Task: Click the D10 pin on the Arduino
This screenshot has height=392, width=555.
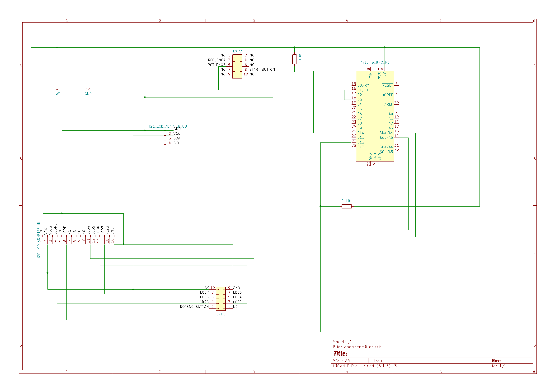Action: 360,133
